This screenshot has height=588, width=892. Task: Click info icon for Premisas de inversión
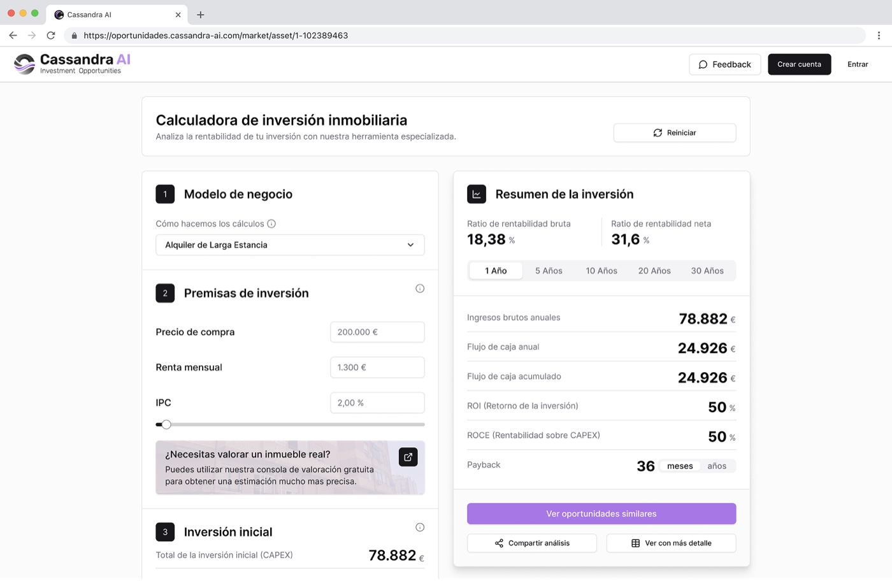pyautogui.click(x=420, y=289)
